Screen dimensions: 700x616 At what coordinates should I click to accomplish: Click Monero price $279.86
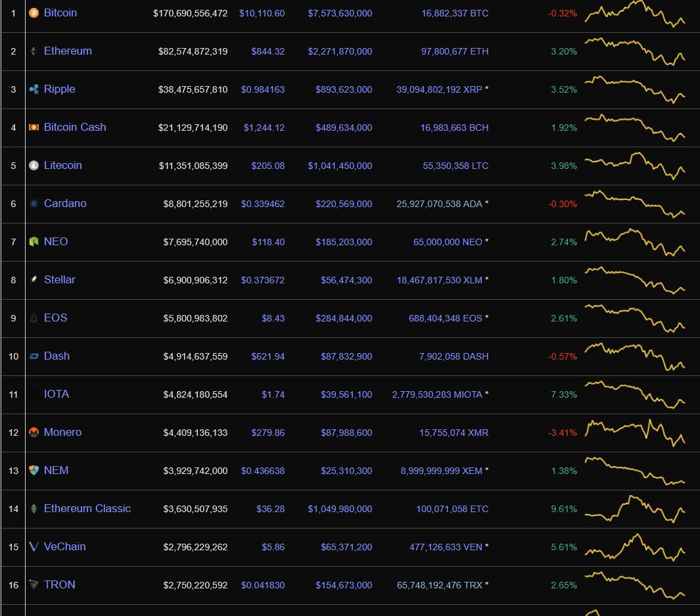click(268, 433)
